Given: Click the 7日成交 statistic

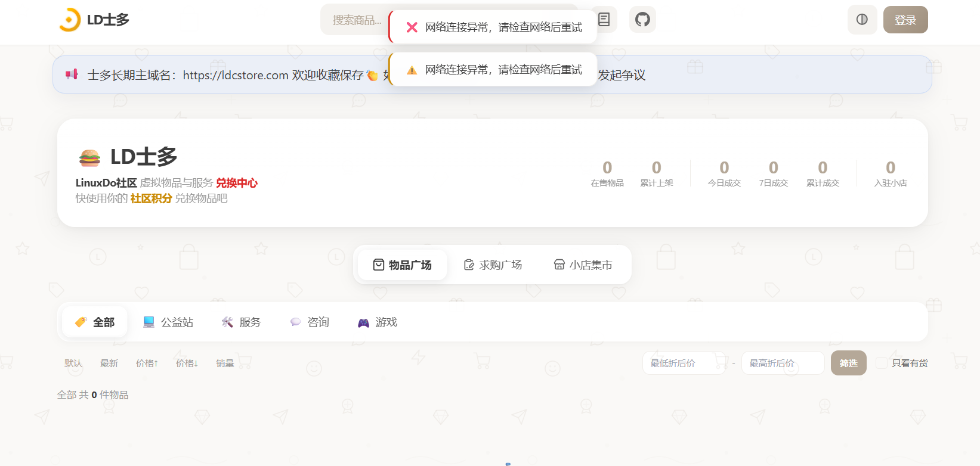Looking at the screenshot, I should [x=774, y=173].
